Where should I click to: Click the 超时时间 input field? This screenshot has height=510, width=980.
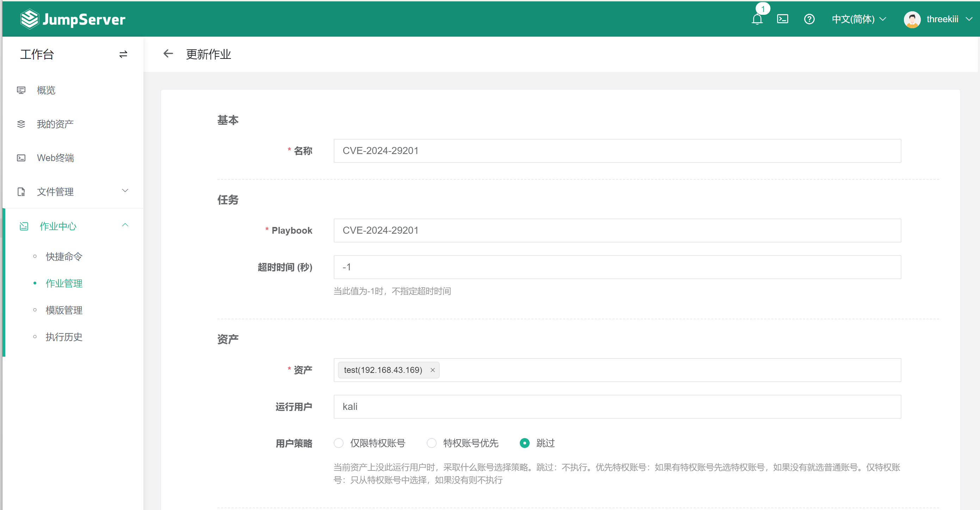(617, 267)
